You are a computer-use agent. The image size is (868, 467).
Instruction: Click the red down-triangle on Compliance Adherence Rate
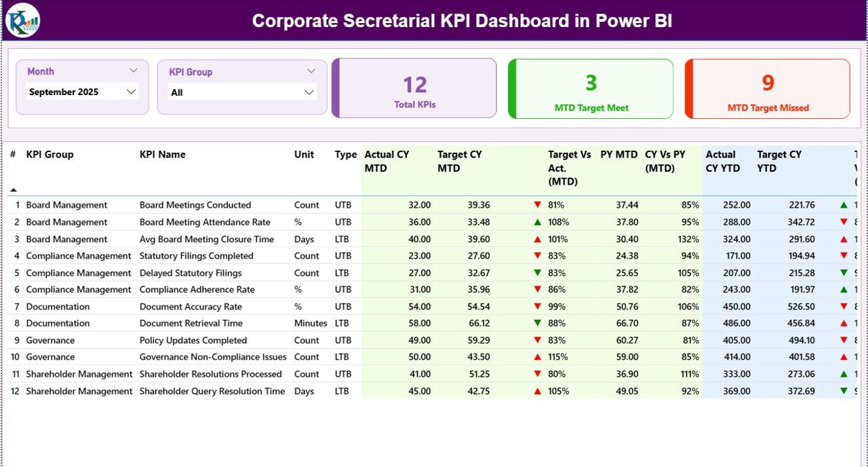tap(537, 289)
